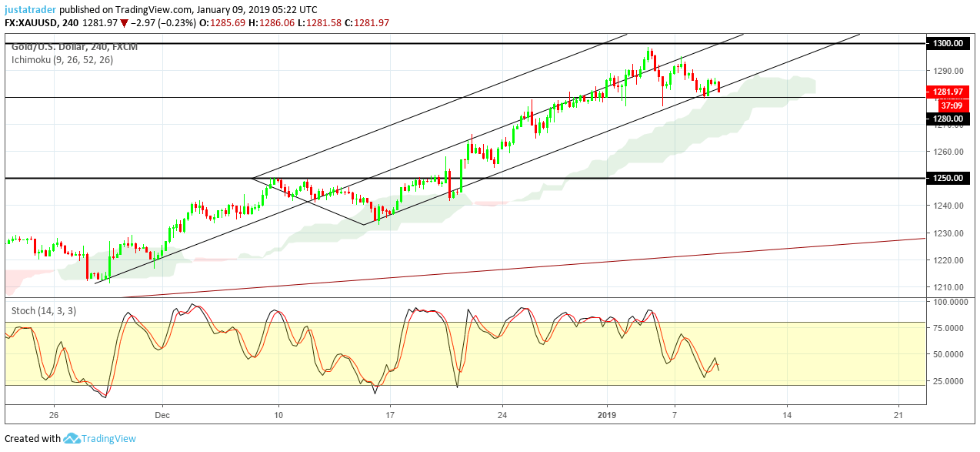The height and width of the screenshot is (452, 980).
Task: Click the 14 date label on time axis
Action: tap(787, 413)
